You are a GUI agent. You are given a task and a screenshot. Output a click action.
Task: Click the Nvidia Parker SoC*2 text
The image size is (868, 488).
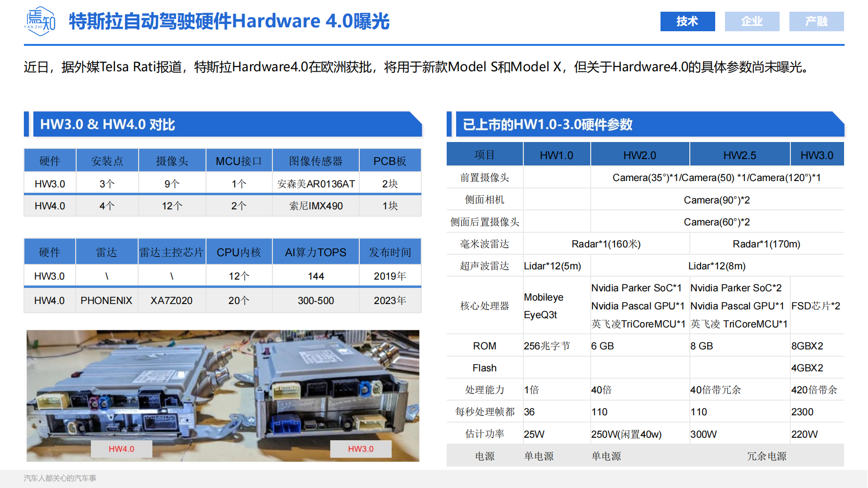[x=736, y=288]
